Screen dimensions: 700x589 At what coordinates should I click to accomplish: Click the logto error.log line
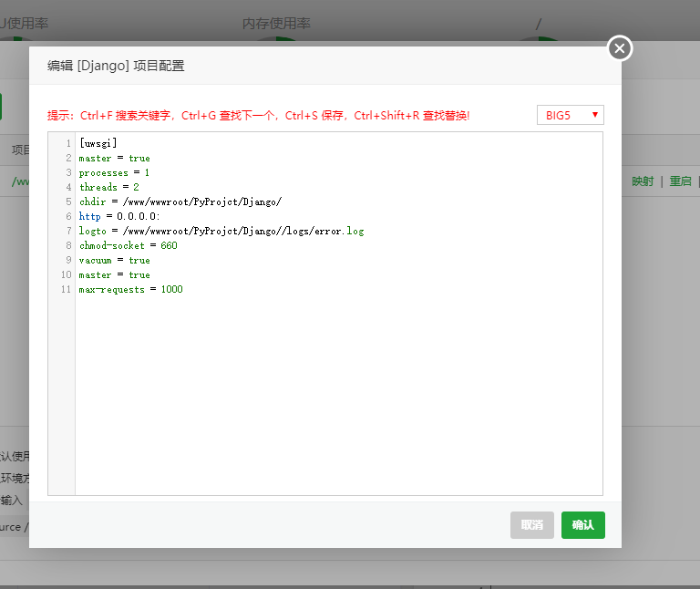[x=221, y=231]
